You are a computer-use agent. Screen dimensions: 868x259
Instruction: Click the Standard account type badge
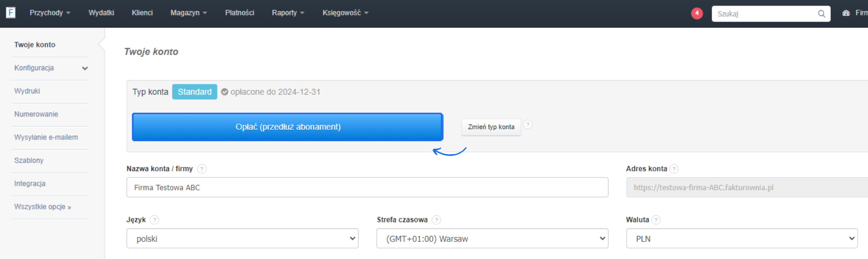tap(194, 92)
